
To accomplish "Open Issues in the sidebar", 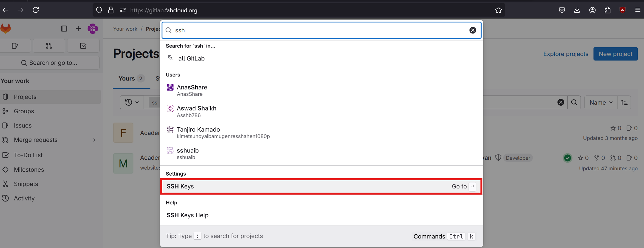I will (x=50, y=125).
